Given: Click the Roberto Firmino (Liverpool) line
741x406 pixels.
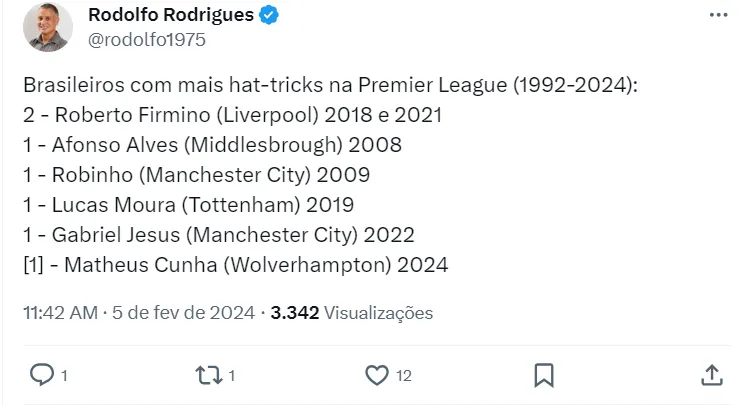Looking at the screenshot, I should [x=232, y=115].
